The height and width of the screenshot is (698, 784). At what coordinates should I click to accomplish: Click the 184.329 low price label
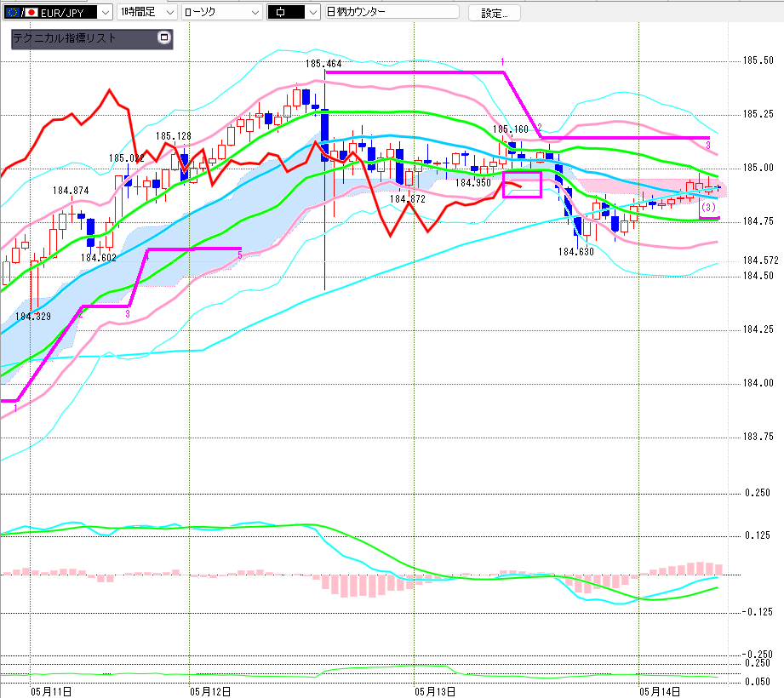tap(33, 317)
